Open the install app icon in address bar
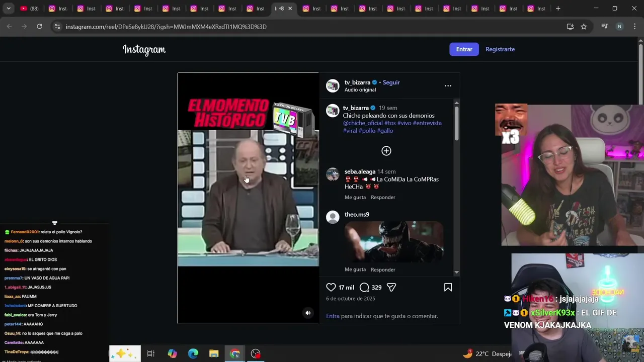This screenshot has width=644, height=362. (x=570, y=27)
